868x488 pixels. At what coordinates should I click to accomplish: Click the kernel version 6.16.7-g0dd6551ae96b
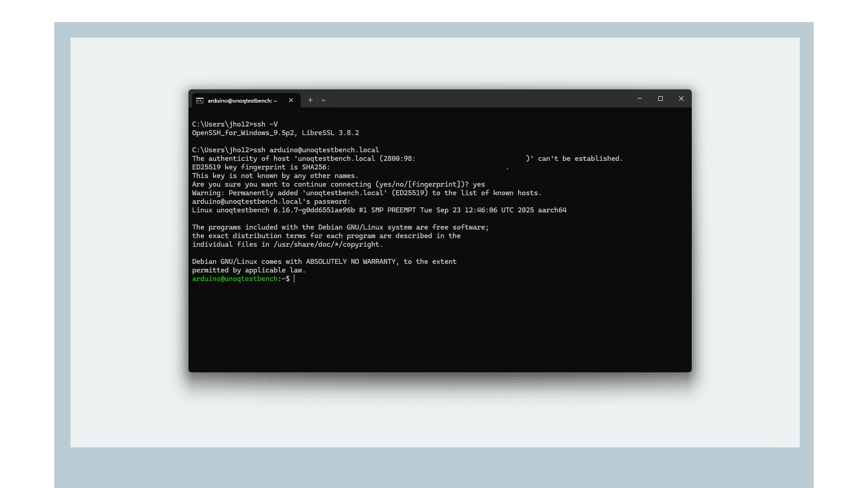tap(313, 210)
